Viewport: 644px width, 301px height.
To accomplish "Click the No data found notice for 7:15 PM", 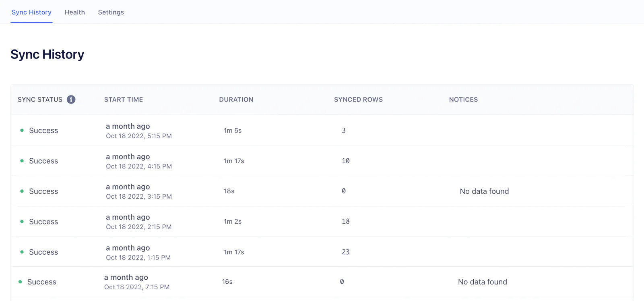I will pyautogui.click(x=482, y=282).
